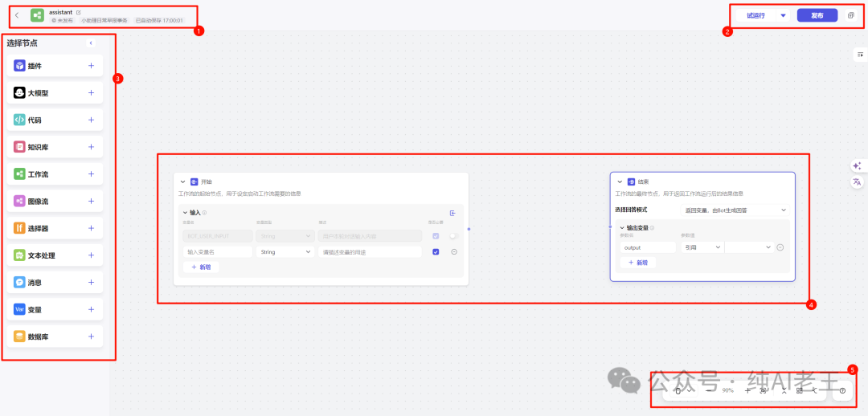
Task: Add a 数据库 node
Action: (x=92, y=336)
